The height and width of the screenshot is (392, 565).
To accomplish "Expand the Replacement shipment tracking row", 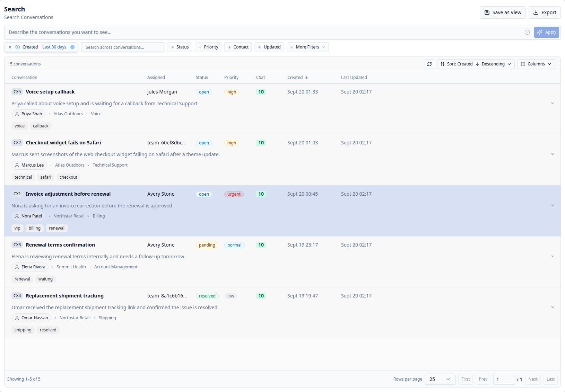I will point(553,307).
